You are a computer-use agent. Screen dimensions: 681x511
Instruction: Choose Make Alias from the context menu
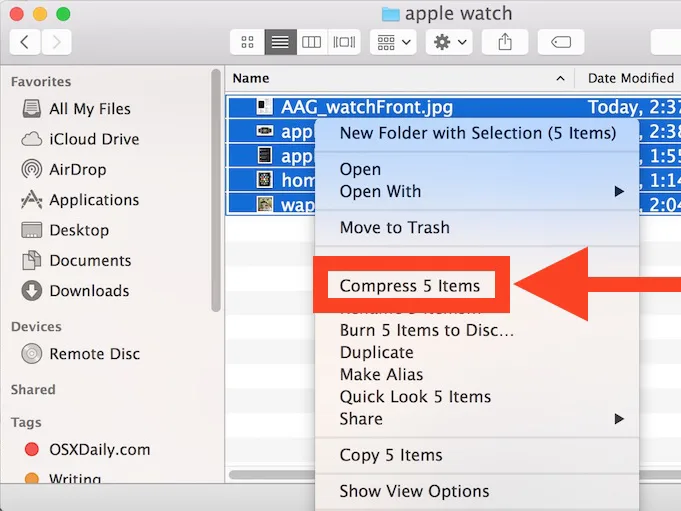(x=478, y=375)
